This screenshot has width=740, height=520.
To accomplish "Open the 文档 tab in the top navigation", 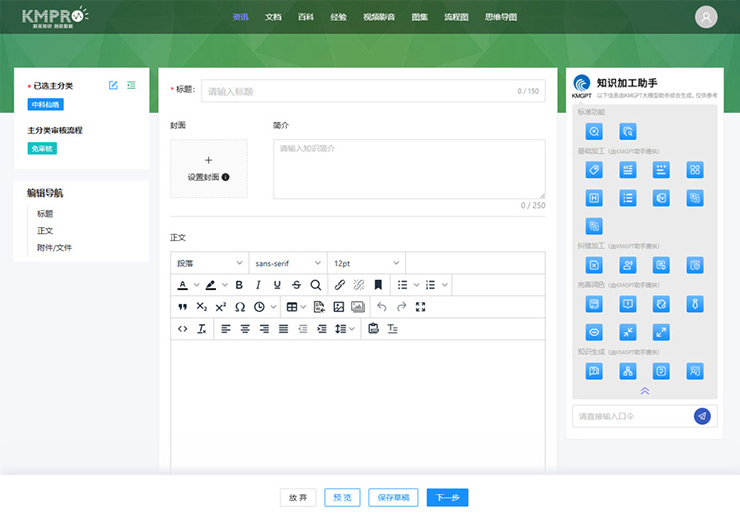I will click(x=273, y=17).
